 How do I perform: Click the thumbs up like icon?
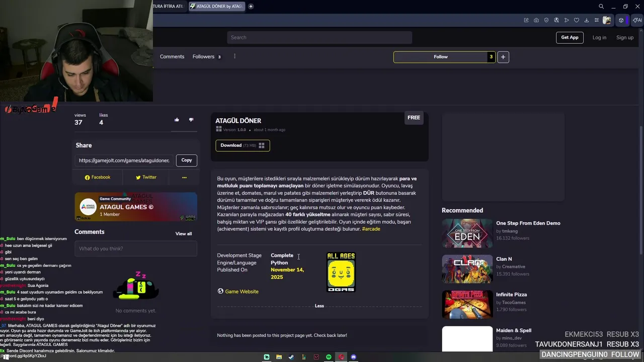click(177, 120)
